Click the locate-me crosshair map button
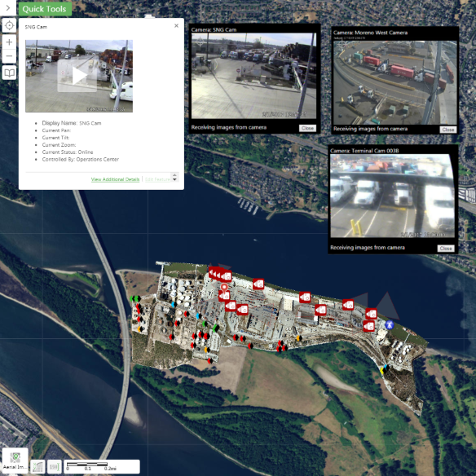The height and width of the screenshot is (476, 476). point(9,25)
